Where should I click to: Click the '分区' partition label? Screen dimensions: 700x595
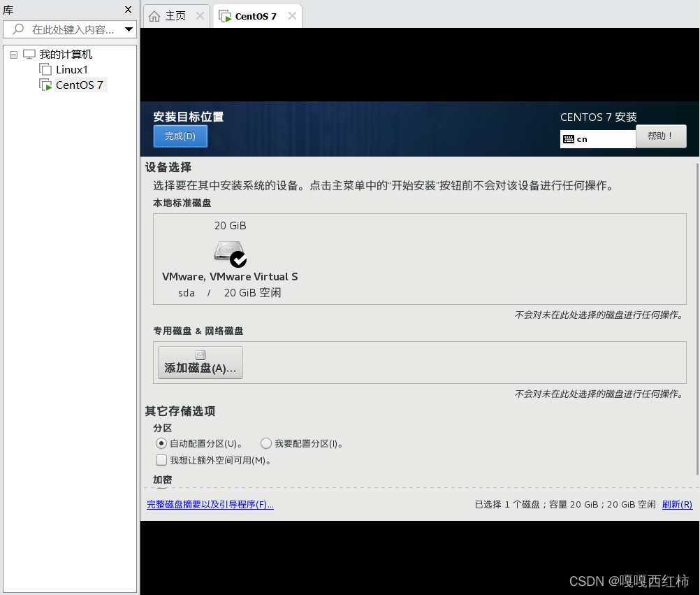163,428
